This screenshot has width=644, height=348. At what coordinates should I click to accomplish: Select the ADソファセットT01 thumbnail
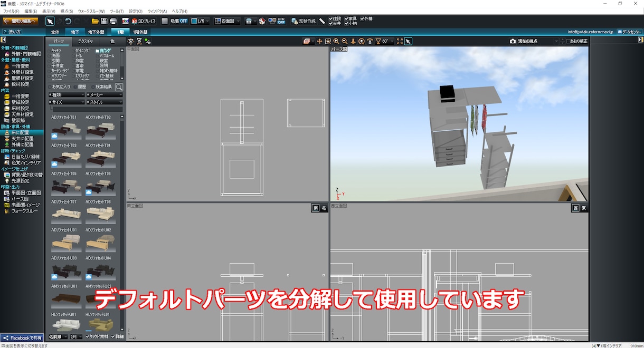65,130
